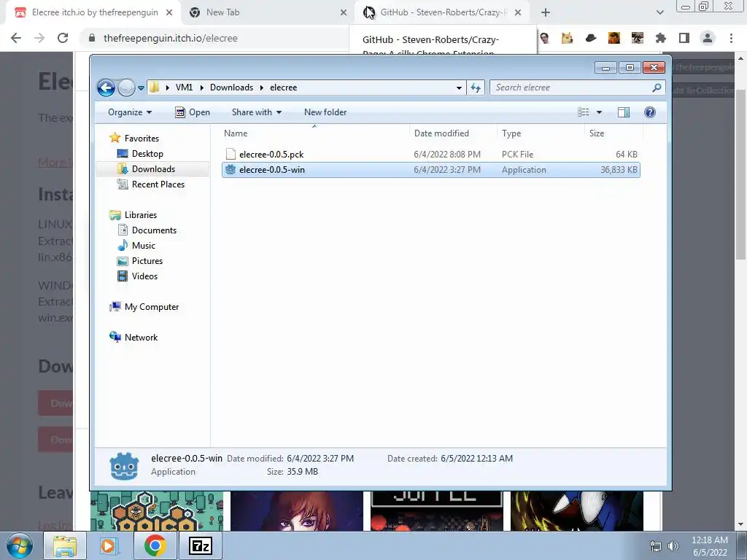Image resolution: width=747 pixels, height=560 pixels.
Task: Select elecree in the address breadcrumb
Action: (x=284, y=87)
